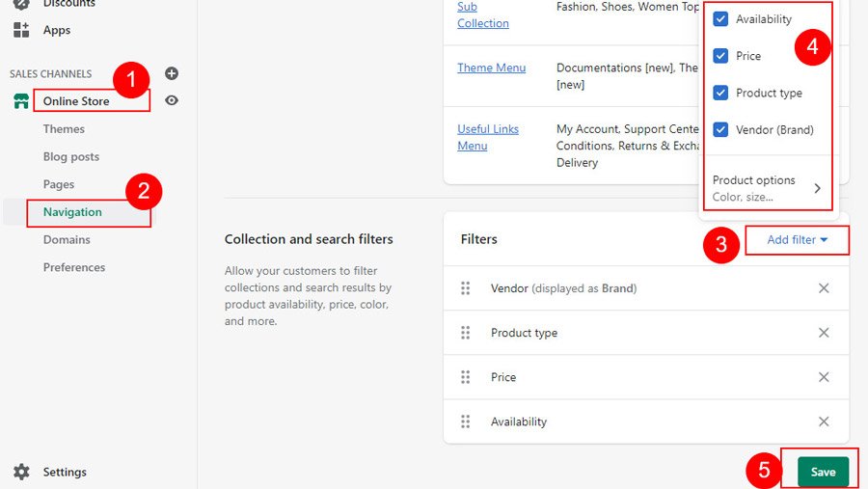Uncheck the Vendor (Brand) checkbox
This screenshot has width=868, height=489.
click(x=720, y=129)
